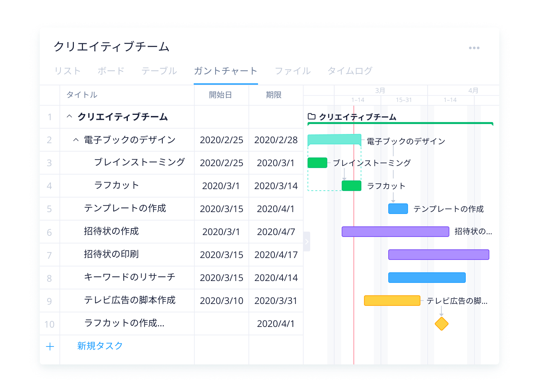Click the 15–31 period header
Screen dimensions: 539x392
pyautogui.click(x=404, y=100)
